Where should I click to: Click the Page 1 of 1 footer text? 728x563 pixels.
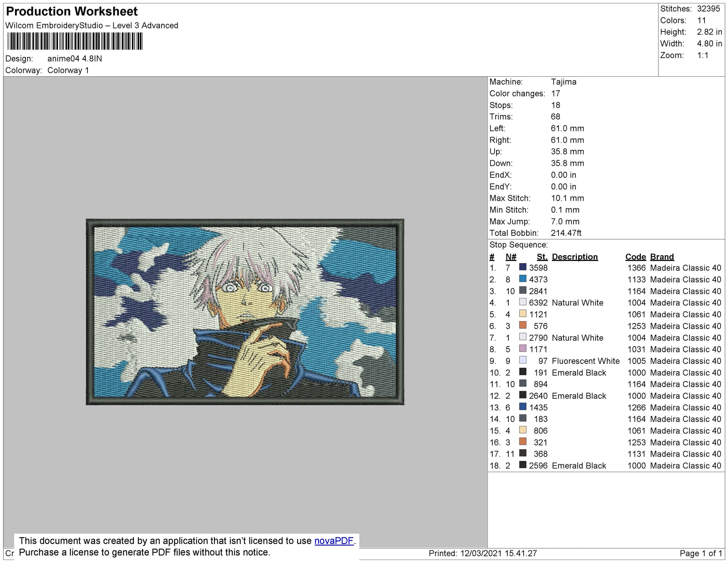click(x=700, y=553)
